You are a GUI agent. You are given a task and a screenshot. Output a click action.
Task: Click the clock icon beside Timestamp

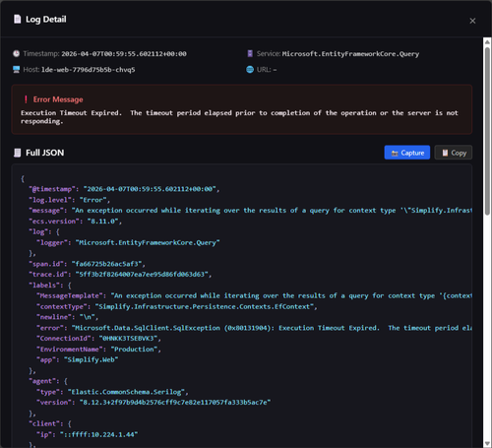(x=16, y=53)
